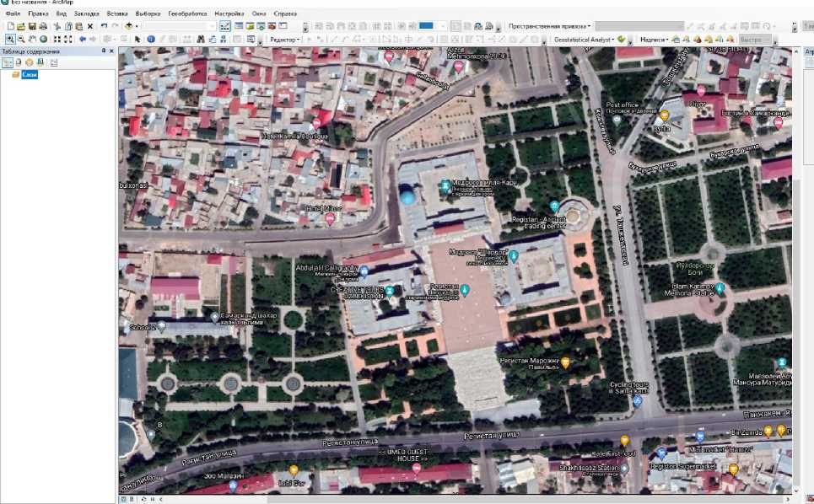This screenshot has width=814, height=504.
Task: Select the Слои layers group
Action: (30, 75)
